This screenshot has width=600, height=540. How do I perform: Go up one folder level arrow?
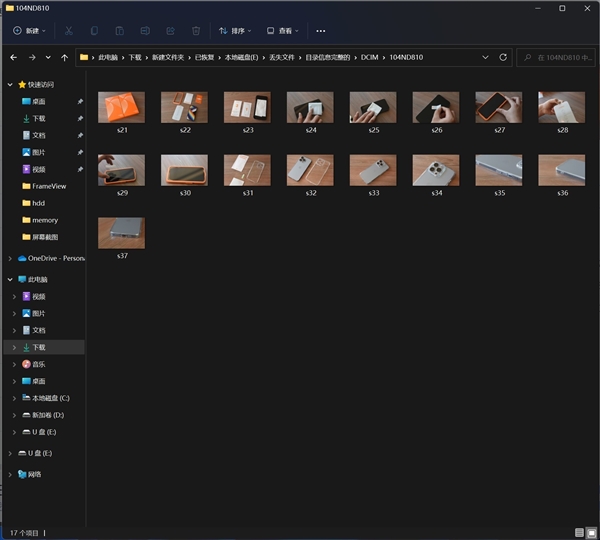click(x=65, y=57)
